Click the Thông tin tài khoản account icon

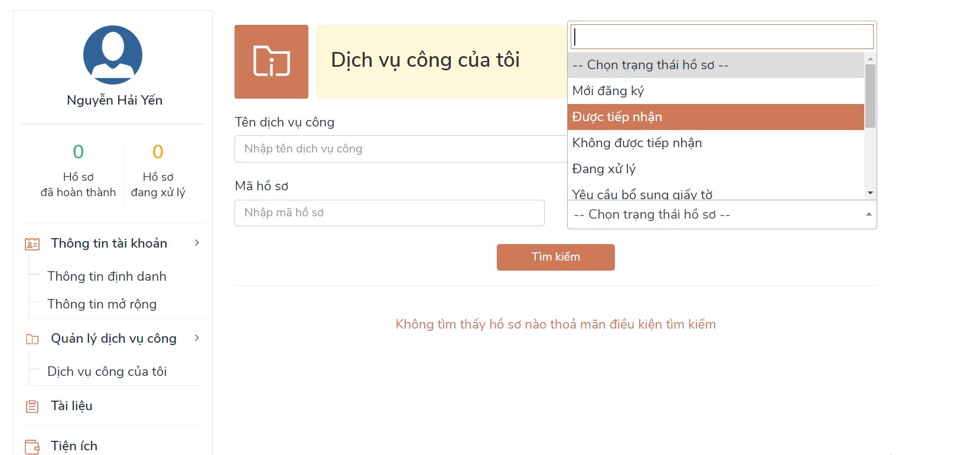[32, 244]
